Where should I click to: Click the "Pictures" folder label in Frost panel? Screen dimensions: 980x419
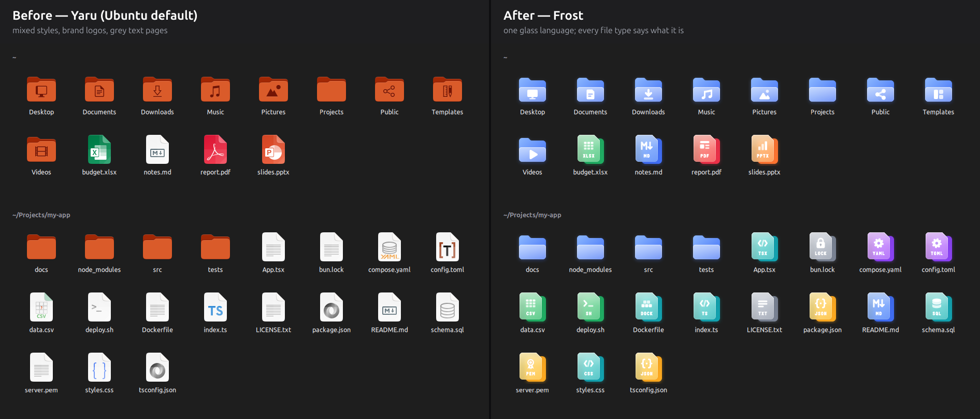point(765,112)
